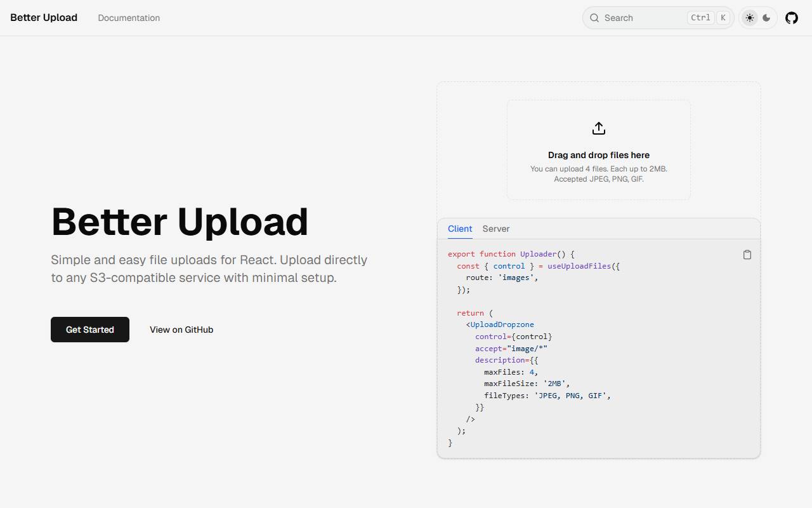Click the 'export function Uploader()' code line
812x508 pixels.
(x=511, y=254)
